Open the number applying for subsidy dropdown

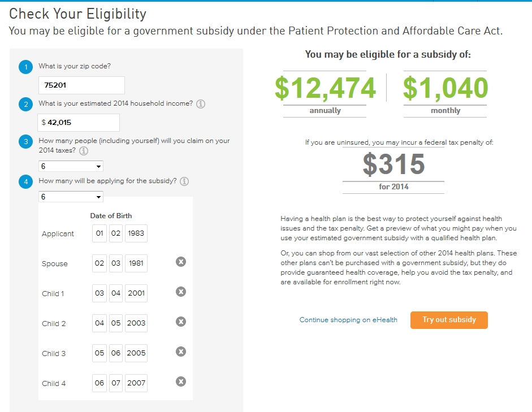click(71, 197)
